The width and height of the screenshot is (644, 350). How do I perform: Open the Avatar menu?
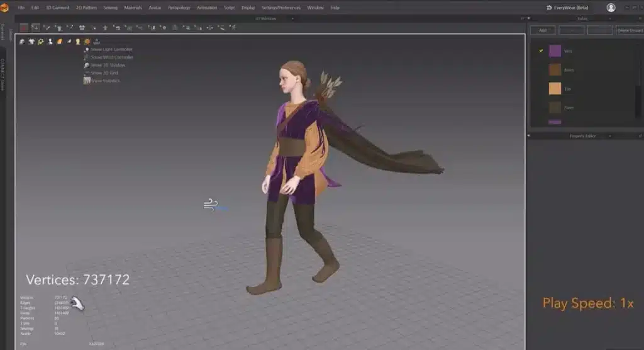coord(155,8)
